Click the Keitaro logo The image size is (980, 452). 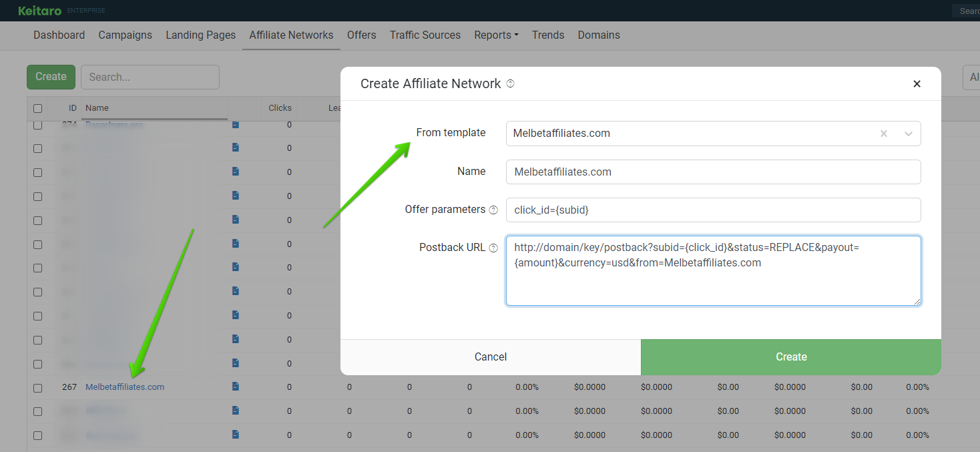coord(41,11)
